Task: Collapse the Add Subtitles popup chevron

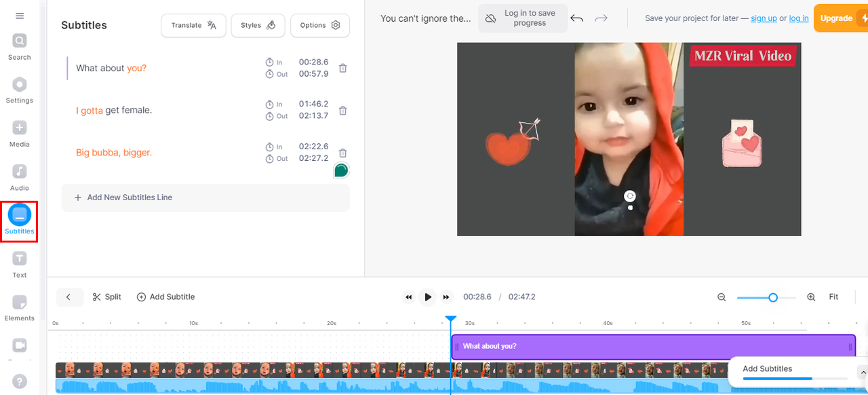Action: [862, 372]
